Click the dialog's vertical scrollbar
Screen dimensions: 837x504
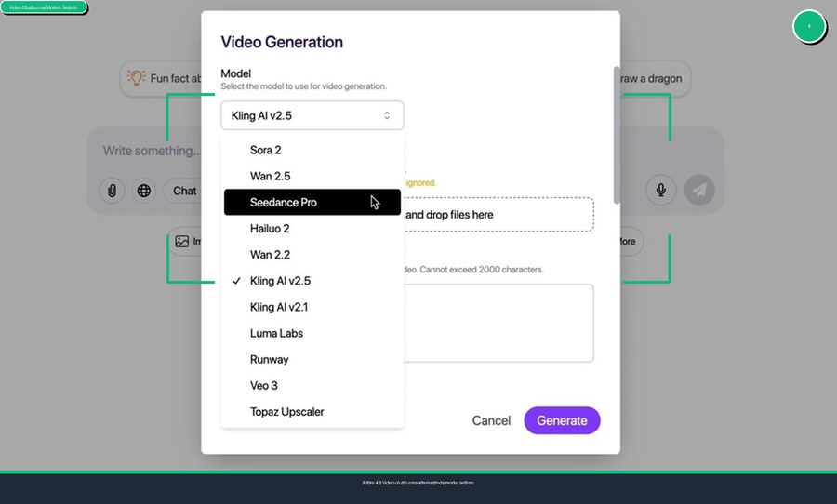click(616, 135)
